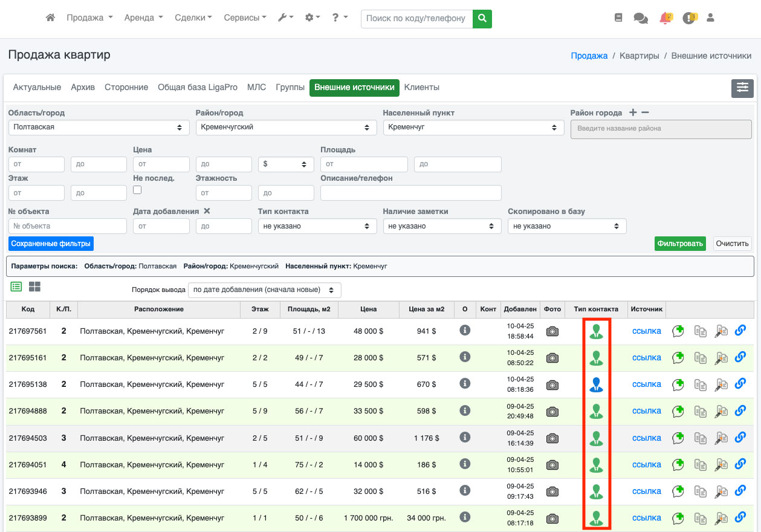Open photos camera icon for listing 217695138

(x=552, y=384)
